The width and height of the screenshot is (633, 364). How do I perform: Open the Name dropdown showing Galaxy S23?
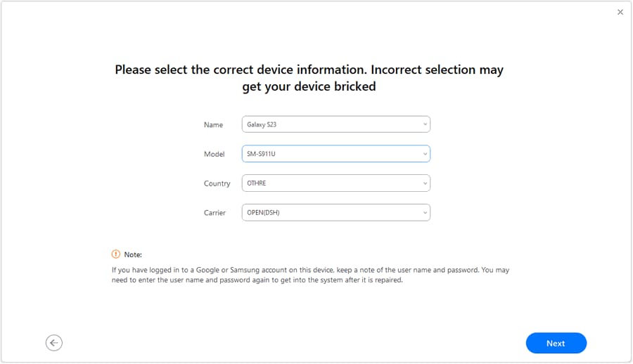pyautogui.click(x=336, y=124)
